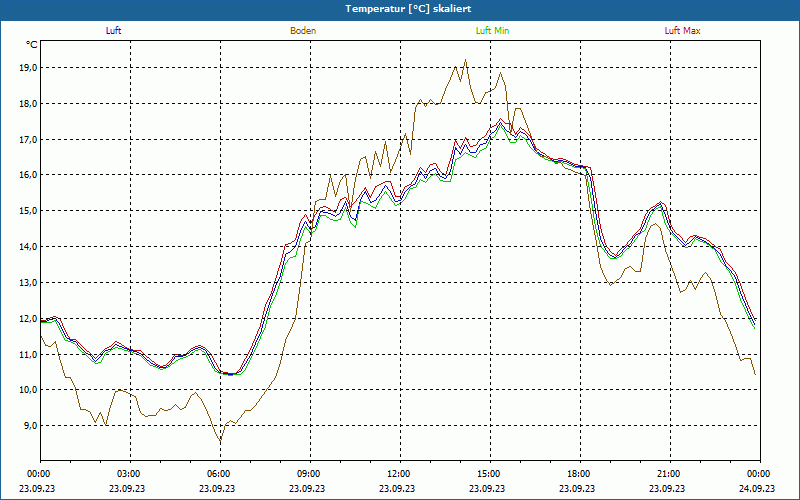Image resolution: width=800 pixels, height=500 pixels.
Task: Select the 'Boden' legend label
Action: click(x=303, y=31)
